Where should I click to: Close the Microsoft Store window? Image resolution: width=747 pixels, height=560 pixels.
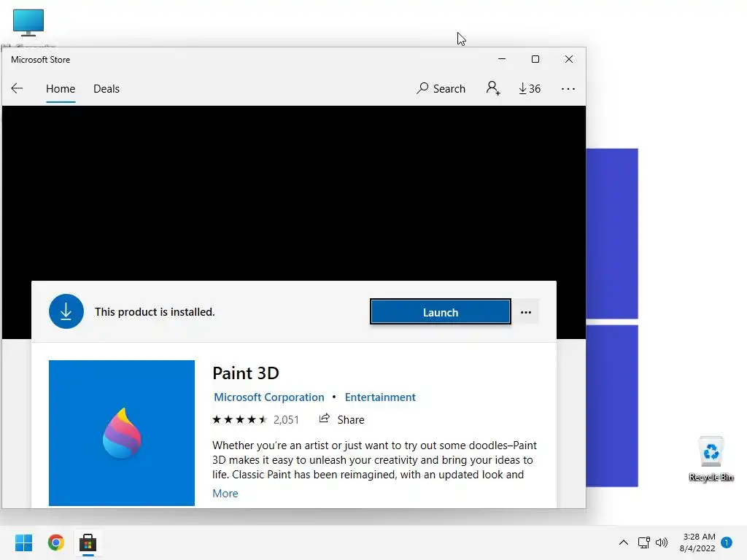[569, 59]
